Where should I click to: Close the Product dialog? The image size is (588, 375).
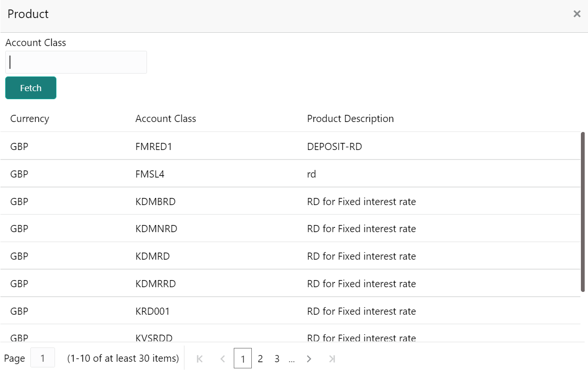click(x=577, y=14)
